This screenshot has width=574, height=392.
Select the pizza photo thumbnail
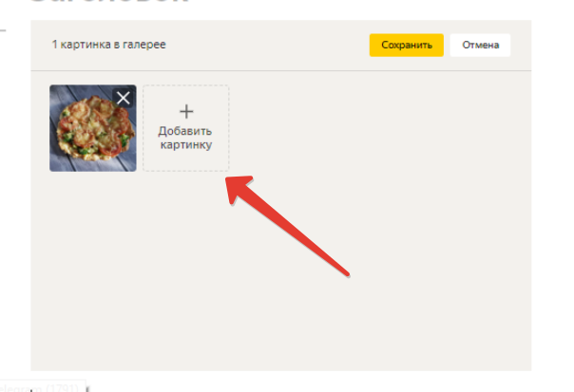tap(93, 128)
